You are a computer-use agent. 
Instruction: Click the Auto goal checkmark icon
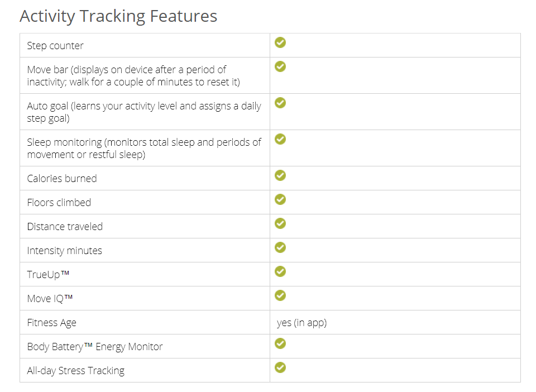pyautogui.click(x=280, y=103)
